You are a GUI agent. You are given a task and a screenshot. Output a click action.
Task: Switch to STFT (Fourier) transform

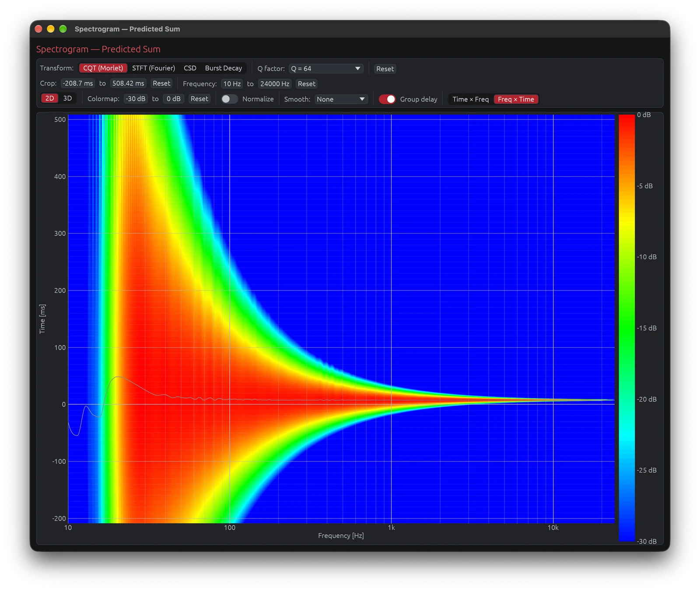[x=154, y=68]
